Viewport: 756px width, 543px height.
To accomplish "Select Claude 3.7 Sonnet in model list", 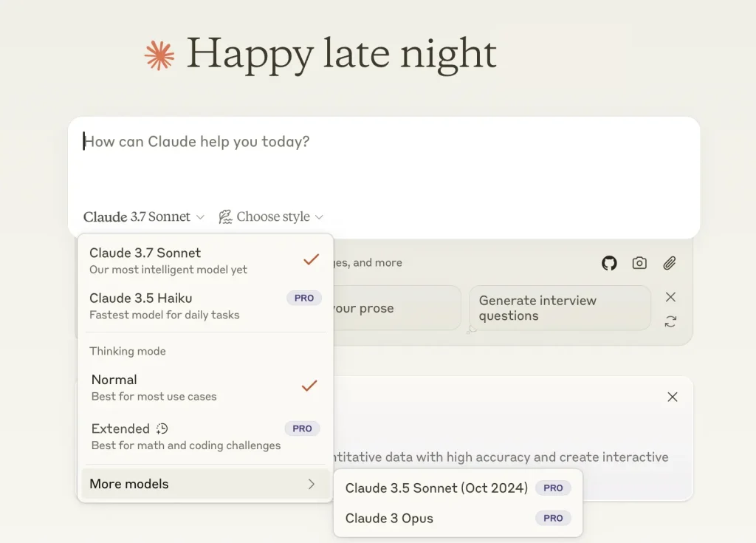I will pos(205,261).
